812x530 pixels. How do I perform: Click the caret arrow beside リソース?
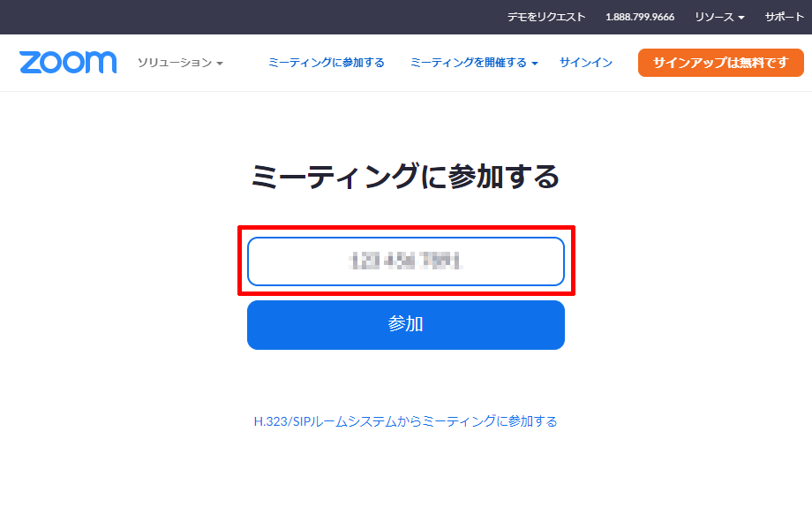(741, 18)
